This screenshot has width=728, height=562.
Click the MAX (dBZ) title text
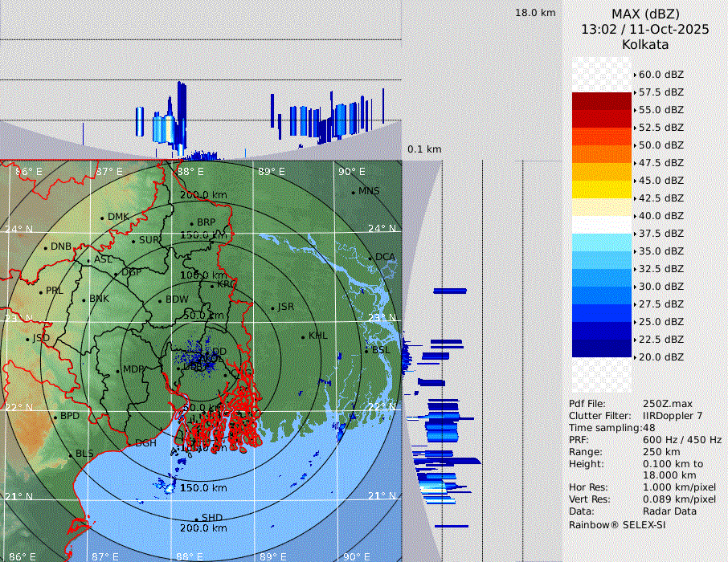(x=645, y=14)
